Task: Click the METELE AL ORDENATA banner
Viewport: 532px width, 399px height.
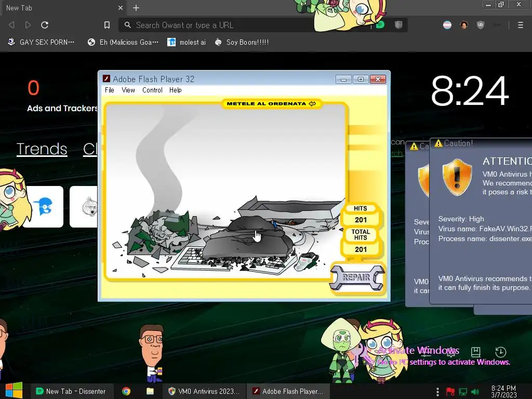Action: pyautogui.click(x=271, y=103)
